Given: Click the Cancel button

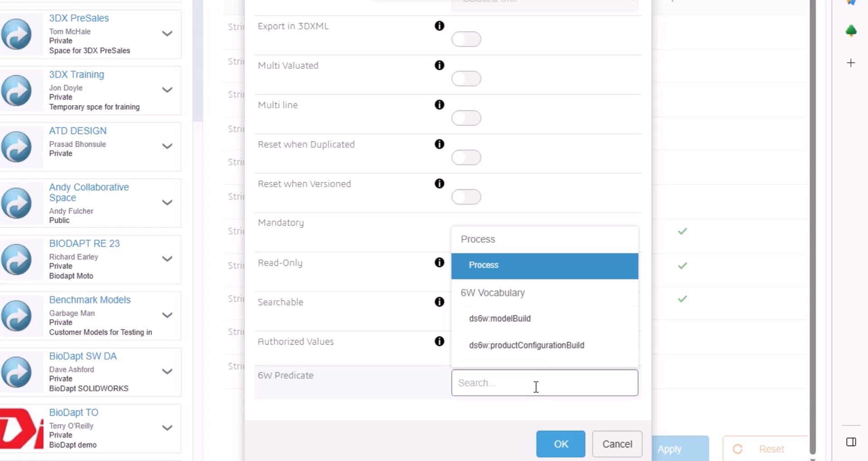Looking at the screenshot, I should pyautogui.click(x=617, y=444).
